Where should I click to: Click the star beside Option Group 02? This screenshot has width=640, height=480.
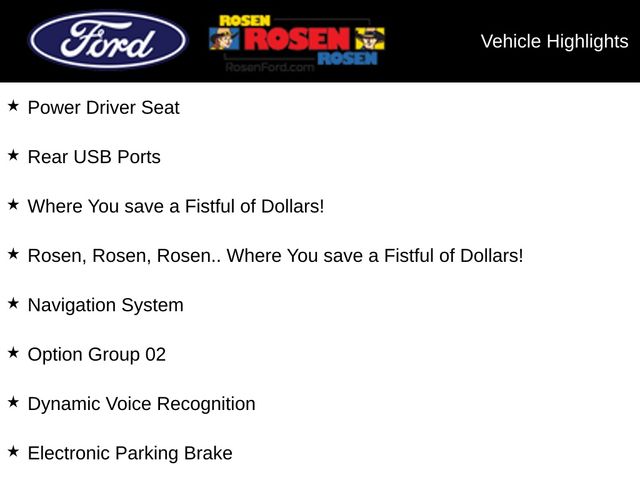tap(13, 352)
